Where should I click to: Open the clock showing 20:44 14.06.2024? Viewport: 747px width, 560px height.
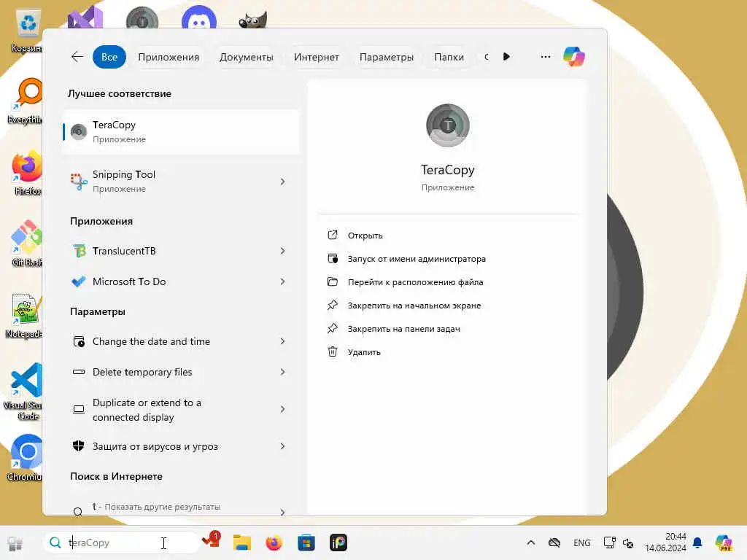click(665, 542)
